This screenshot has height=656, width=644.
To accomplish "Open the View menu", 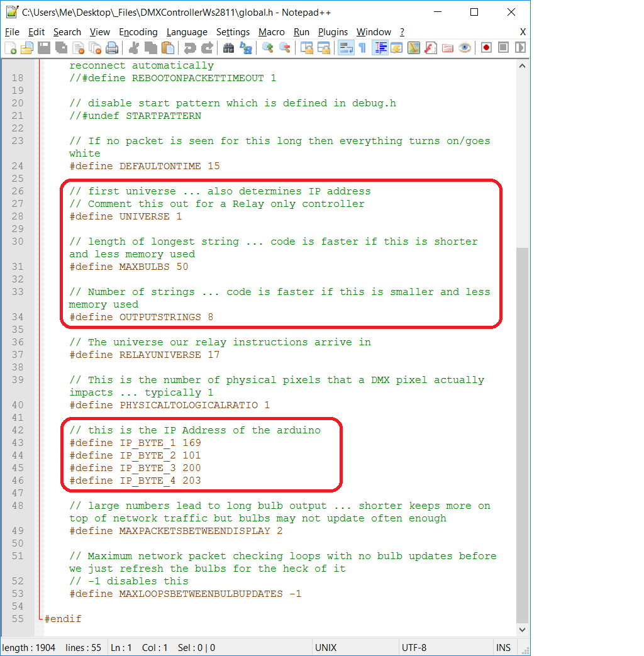I will (99, 32).
